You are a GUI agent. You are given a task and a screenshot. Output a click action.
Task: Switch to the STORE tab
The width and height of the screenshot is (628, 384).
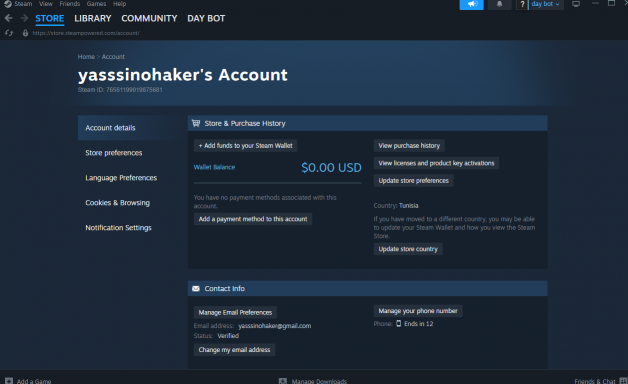[x=50, y=18]
